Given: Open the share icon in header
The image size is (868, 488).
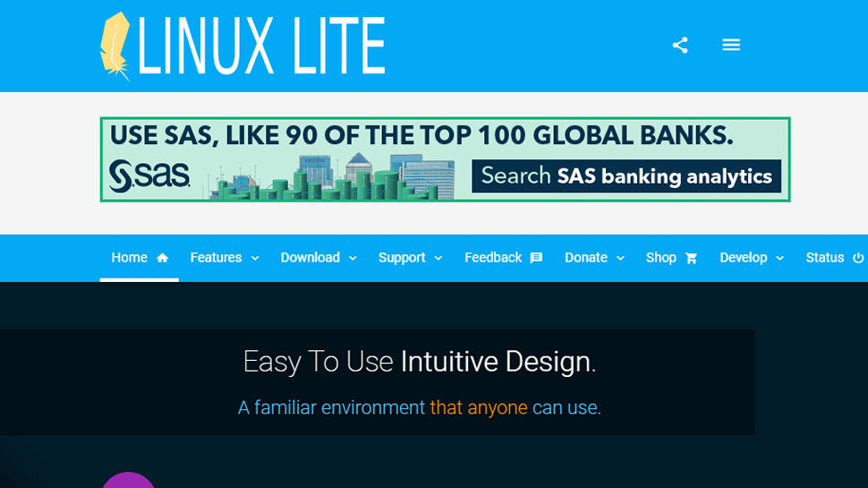Looking at the screenshot, I should pos(680,45).
